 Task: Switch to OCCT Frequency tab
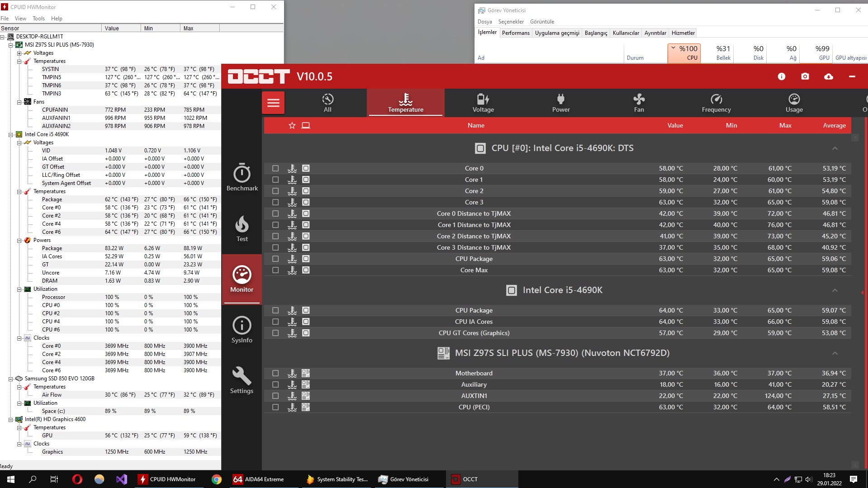pos(716,103)
